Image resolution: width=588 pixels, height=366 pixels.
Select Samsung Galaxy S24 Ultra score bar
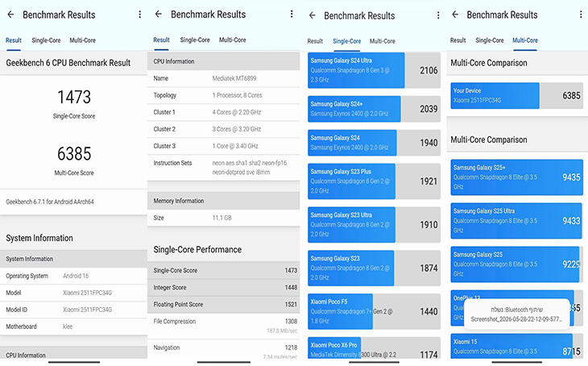point(374,70)
